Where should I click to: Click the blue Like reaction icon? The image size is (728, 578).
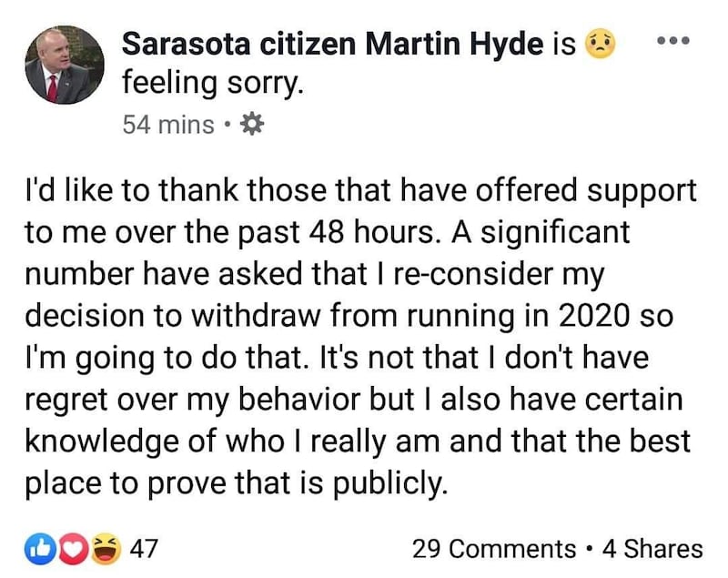(41, 549)
